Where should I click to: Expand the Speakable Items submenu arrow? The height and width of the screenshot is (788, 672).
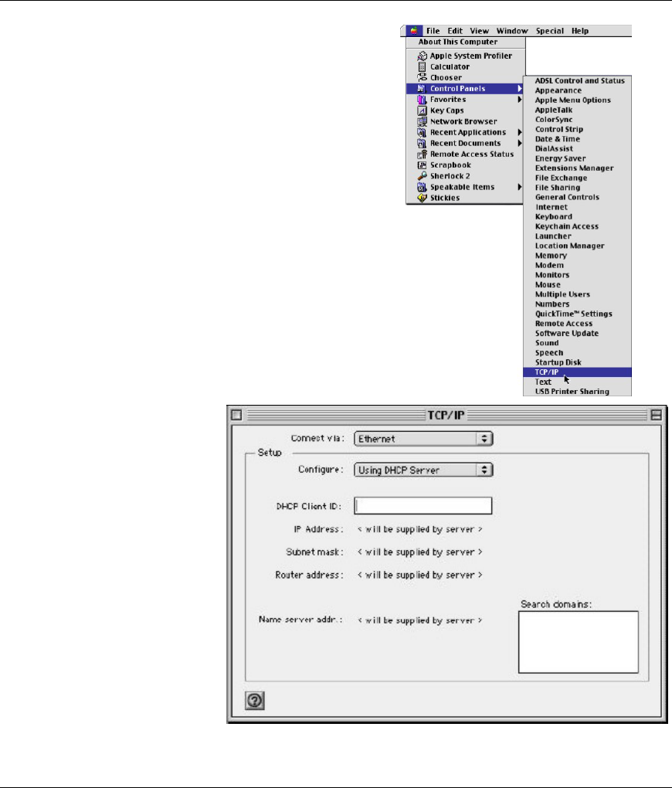pos(520,187)
